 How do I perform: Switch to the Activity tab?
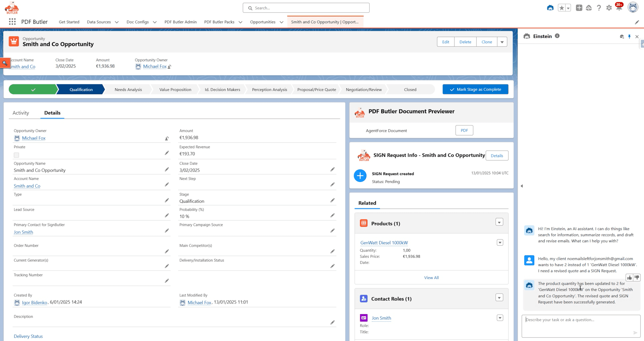click(x=21, y=113)
